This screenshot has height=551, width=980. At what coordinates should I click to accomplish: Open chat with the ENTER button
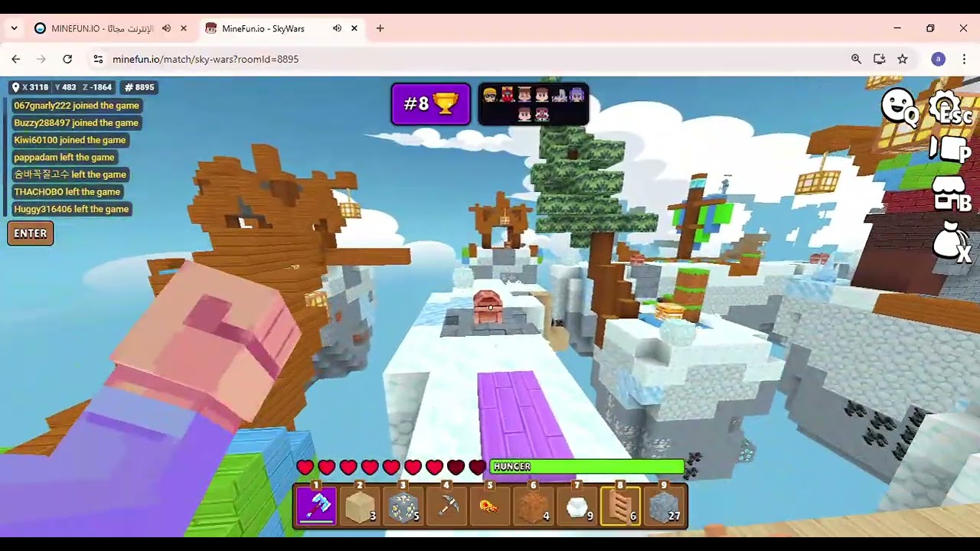(31, 233)
